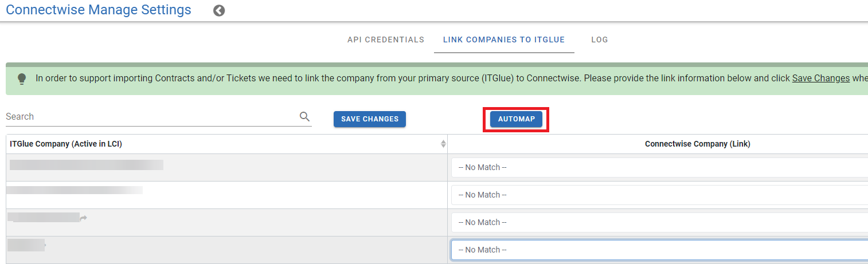Select the first row's blurred ITGlue company
The height and width of the screenshot is (264, 868).
(x=86, y=166)
